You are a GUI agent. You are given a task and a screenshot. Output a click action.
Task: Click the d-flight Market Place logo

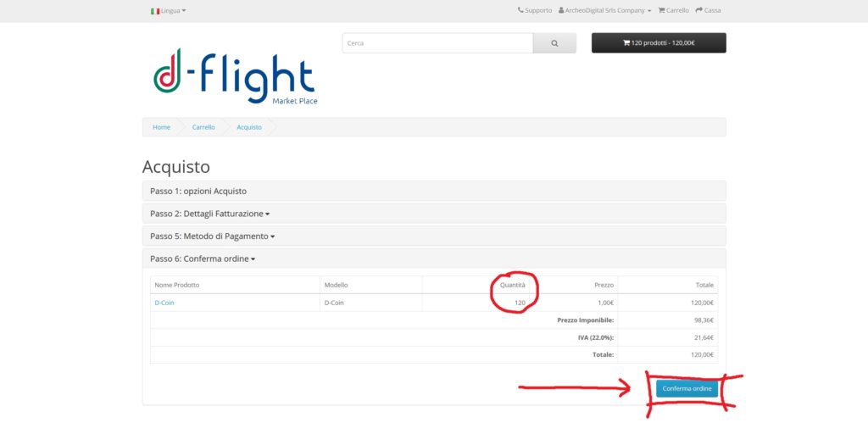236,75
